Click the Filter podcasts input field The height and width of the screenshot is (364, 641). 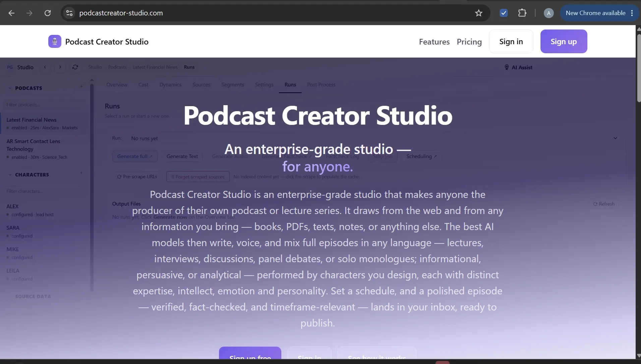coord(44,105)
